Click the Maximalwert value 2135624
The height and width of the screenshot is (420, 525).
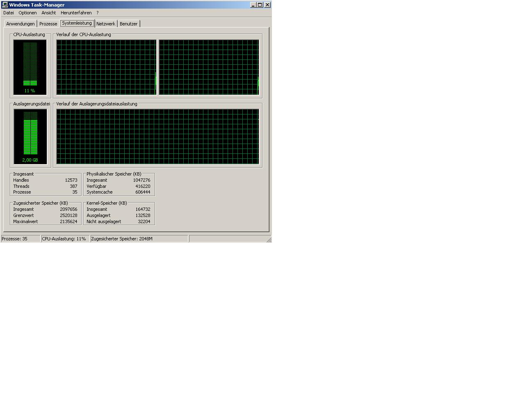click(68, 221)
